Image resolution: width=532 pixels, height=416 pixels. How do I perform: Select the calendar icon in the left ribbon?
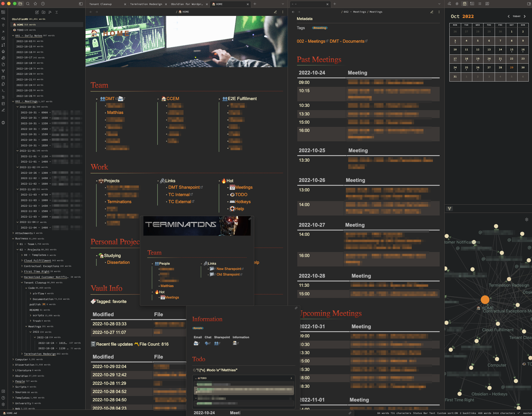[3, 77]
